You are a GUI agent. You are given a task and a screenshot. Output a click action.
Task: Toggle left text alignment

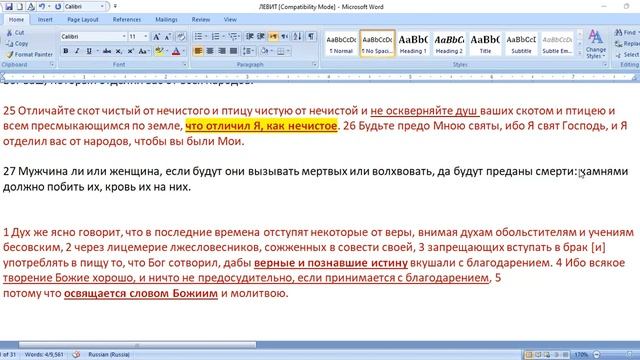[x=198, y=51]
